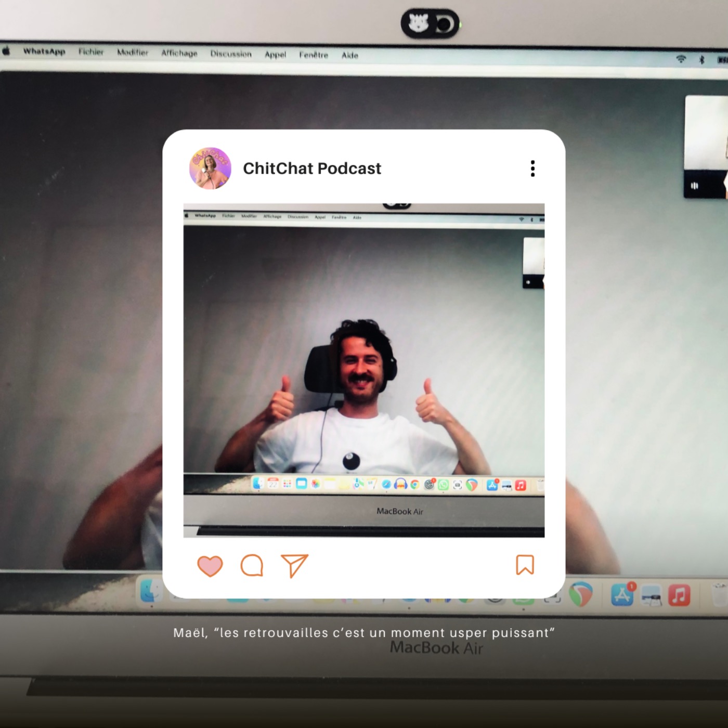Open Finder in the large background dock

point(151,592)
